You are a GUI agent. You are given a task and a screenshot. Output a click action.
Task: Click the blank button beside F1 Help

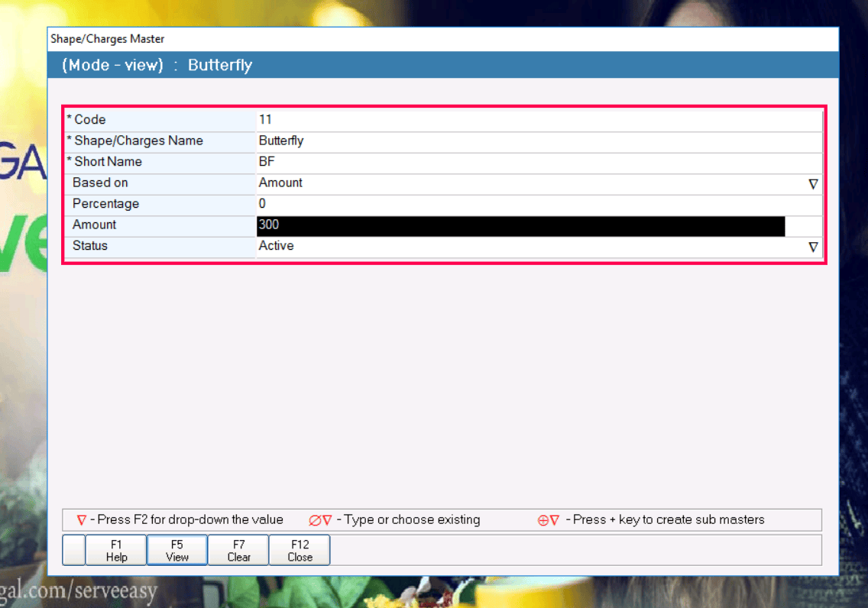point(73,551)
